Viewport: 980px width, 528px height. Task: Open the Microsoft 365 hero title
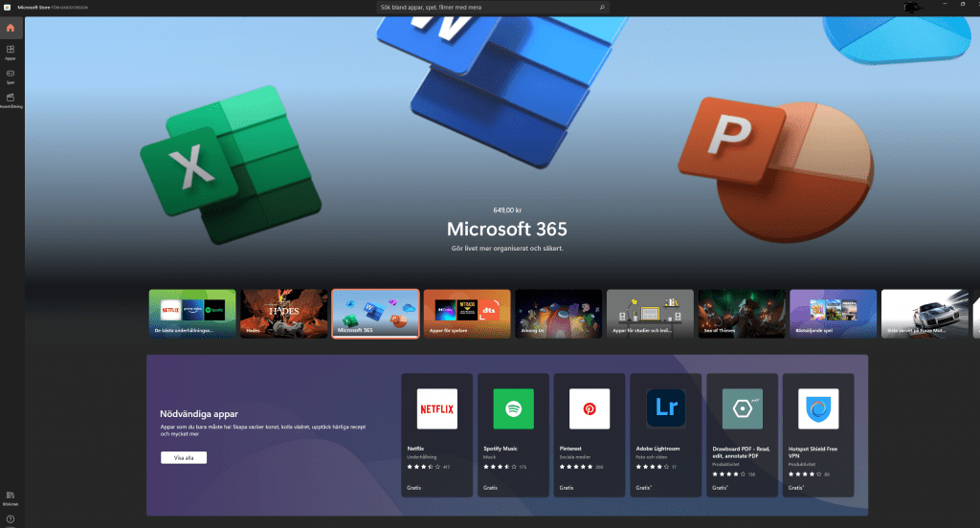point(507,230)
